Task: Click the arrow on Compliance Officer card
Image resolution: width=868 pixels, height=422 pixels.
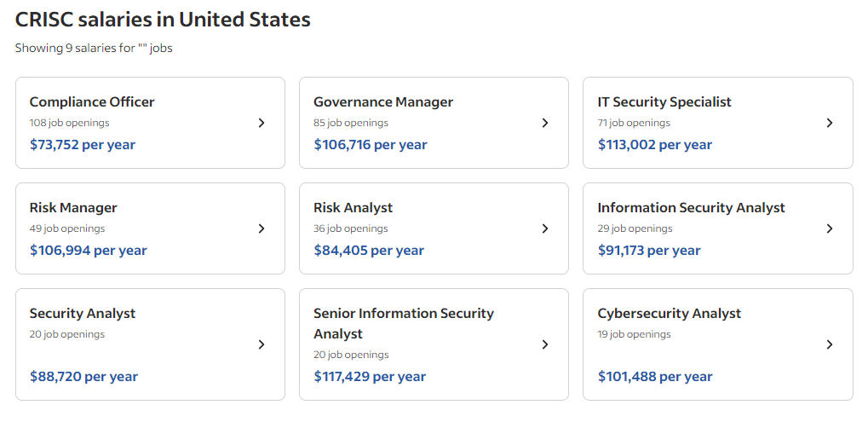Action: (x=262, y=123)
